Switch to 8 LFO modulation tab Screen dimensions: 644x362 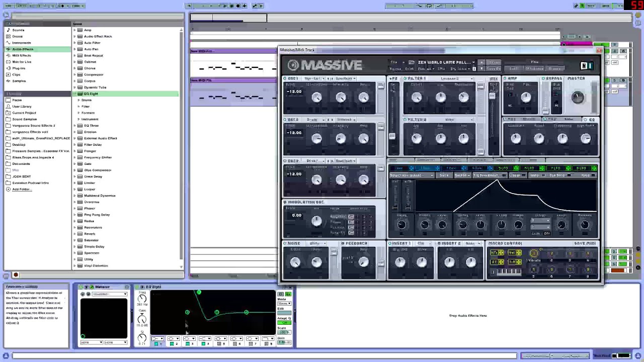pos(585,168)
